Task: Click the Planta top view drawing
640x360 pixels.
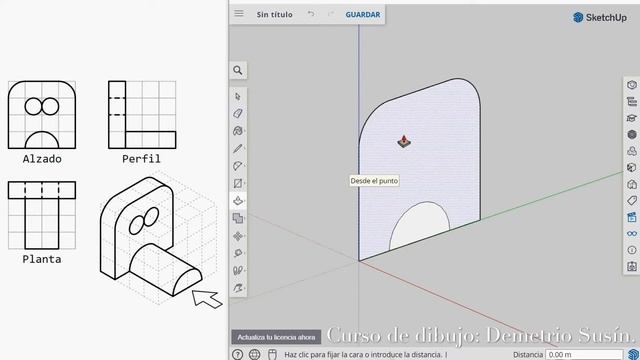Action: tap(42, 215)
